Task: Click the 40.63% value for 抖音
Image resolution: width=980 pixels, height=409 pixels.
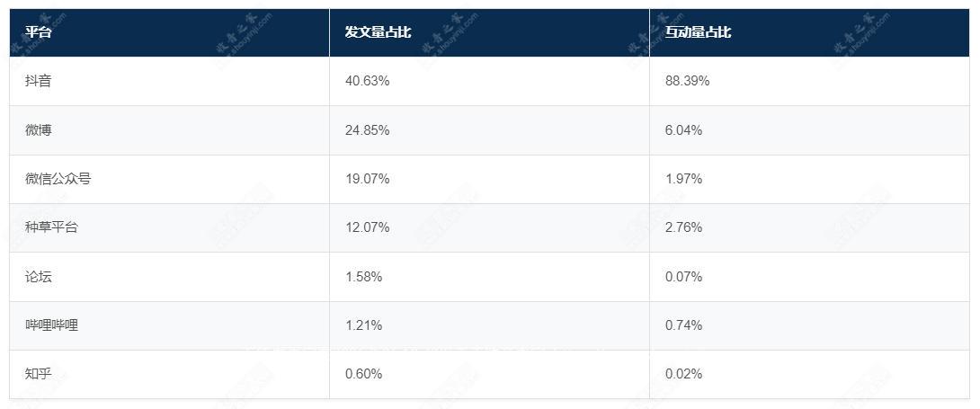Action: [367, 81]
